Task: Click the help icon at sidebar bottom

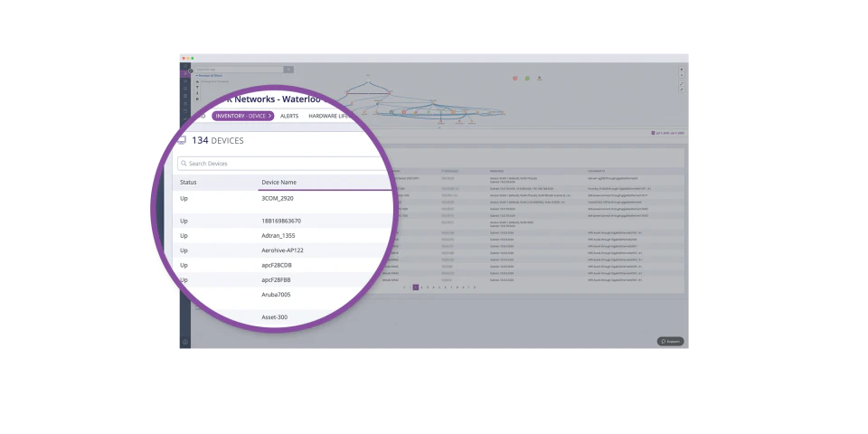Action: pos(185,342)
